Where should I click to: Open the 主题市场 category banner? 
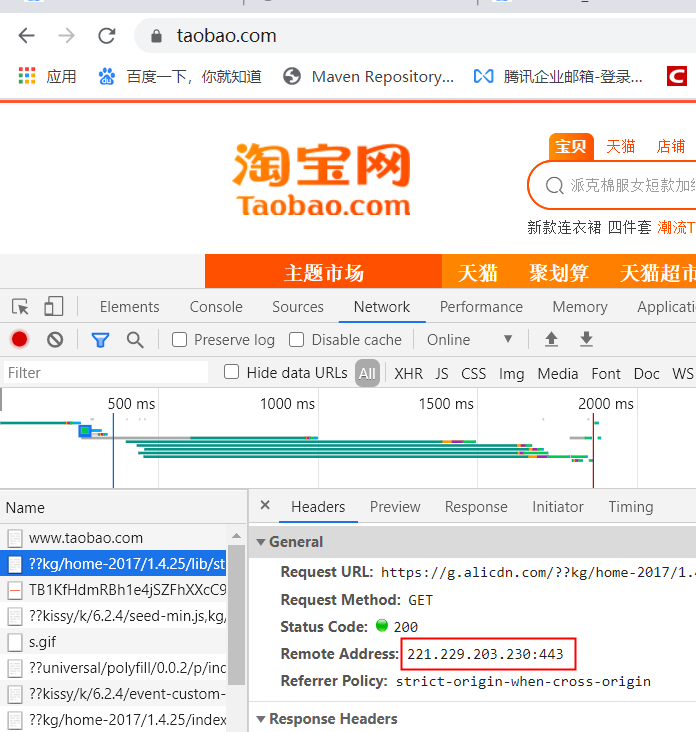[323, 272]
